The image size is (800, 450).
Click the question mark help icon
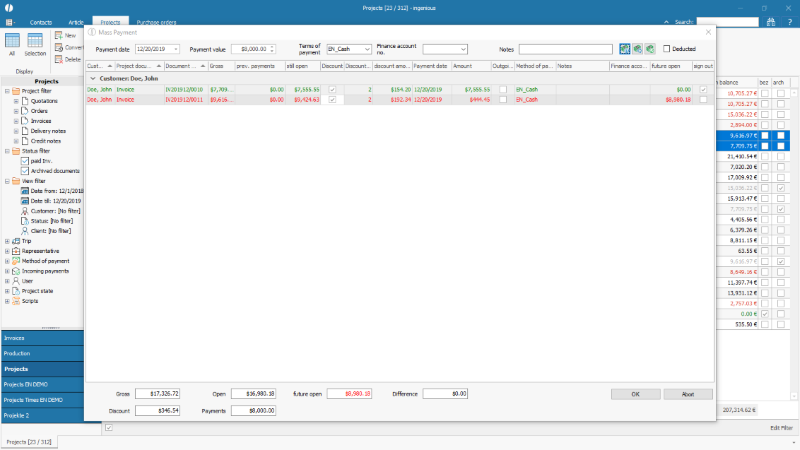tap(789, 22)
